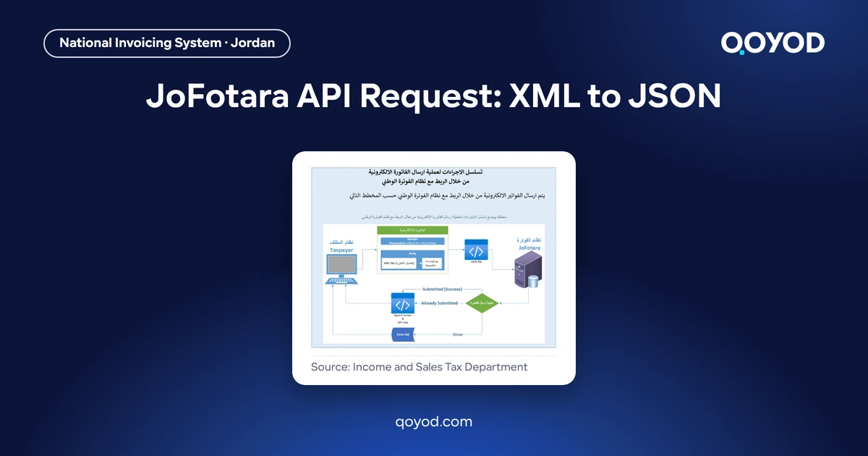Click the JSON file code icon

pyautogui.click(x=476, y=250)
